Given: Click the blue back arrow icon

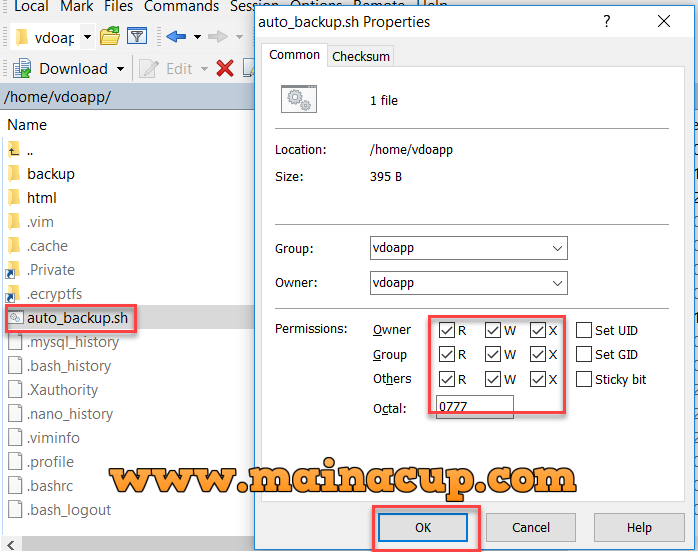Looking at the screenshot, I should [177, 37].
